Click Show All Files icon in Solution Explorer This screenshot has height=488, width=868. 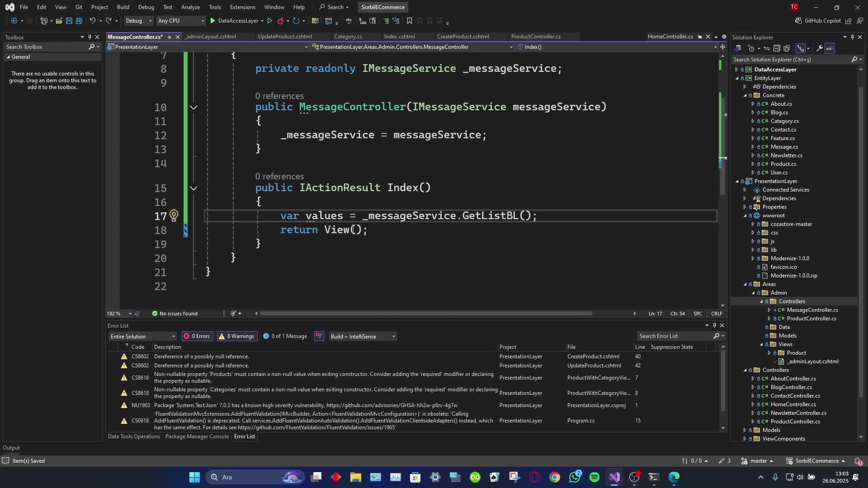point(787,48)
